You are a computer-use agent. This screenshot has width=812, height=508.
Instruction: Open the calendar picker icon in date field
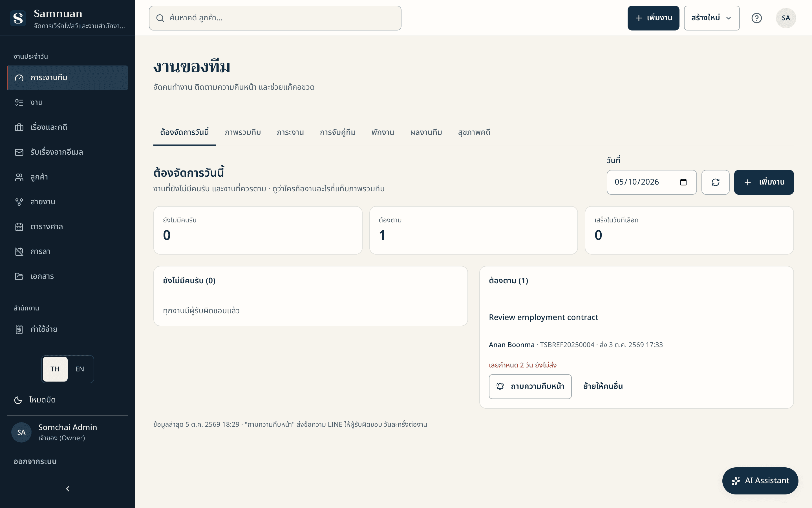pos(683,182)
